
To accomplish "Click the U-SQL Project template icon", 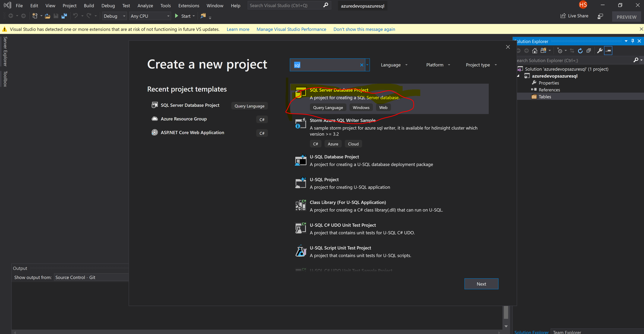I will coord(300,182).
